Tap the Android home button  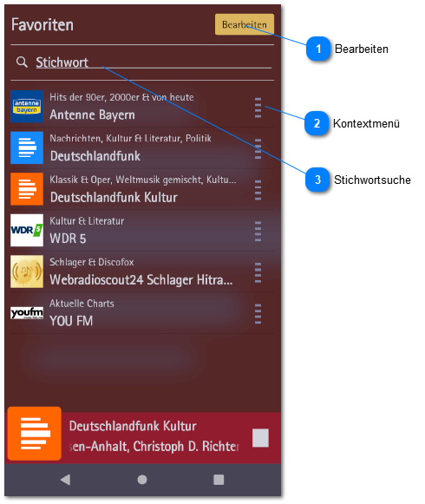(x=142, y=480)
